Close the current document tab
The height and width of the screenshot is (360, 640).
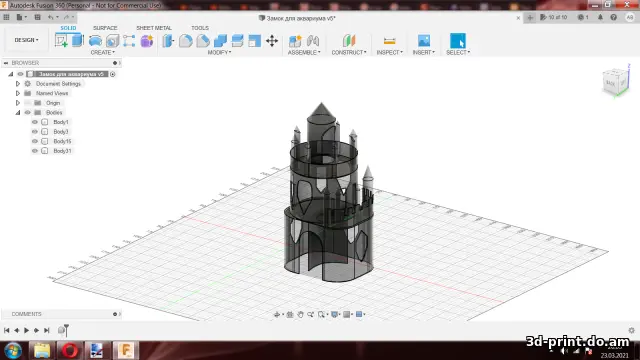pos(518,18)
